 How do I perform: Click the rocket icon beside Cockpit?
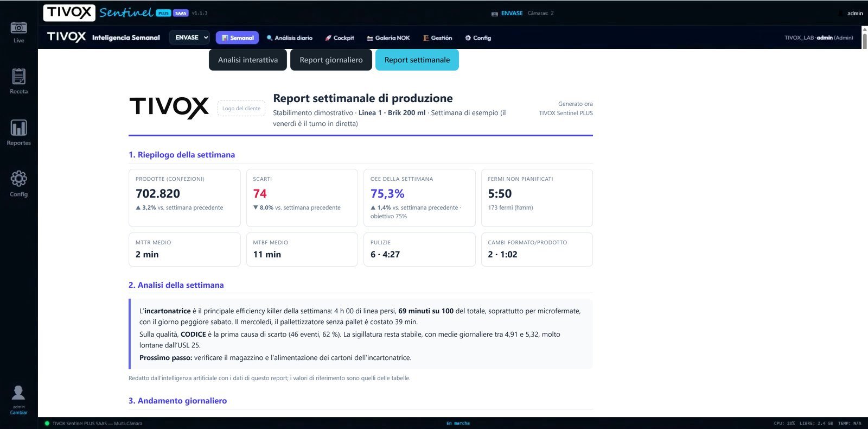pos(328,38)
